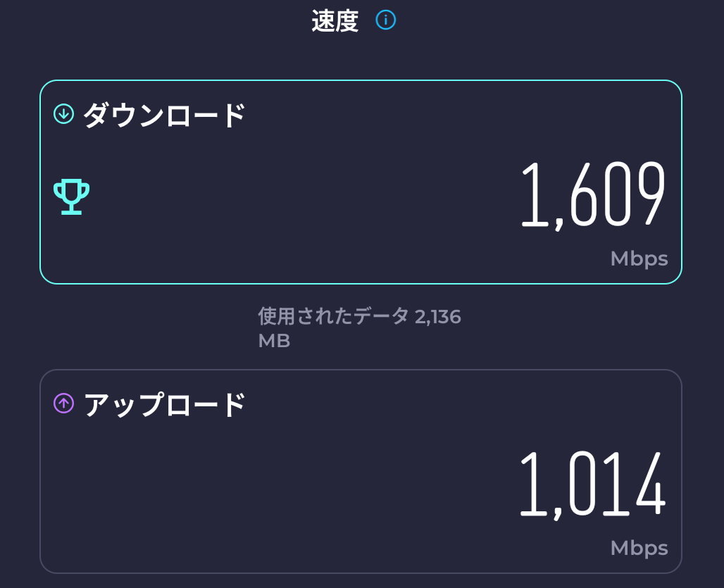Screen dimensions: 724x588
Task: Click the leading 1 of download speed
Action: [534, 194]
